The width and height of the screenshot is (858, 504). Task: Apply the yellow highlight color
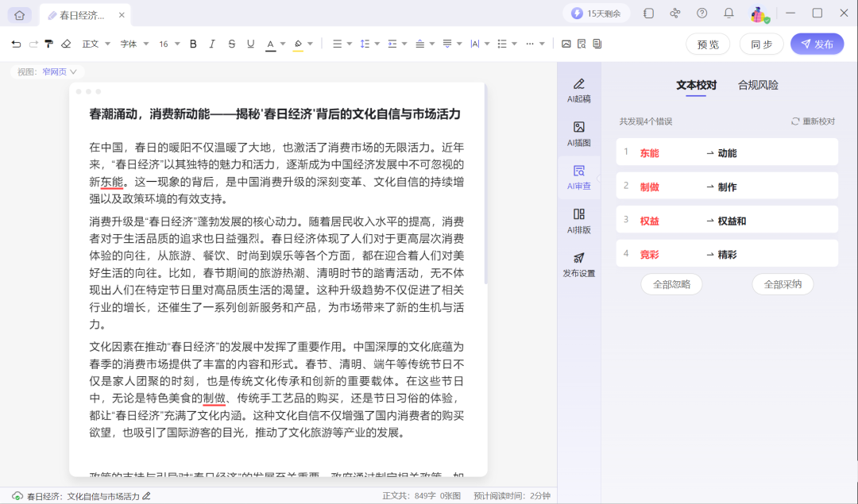298,44
